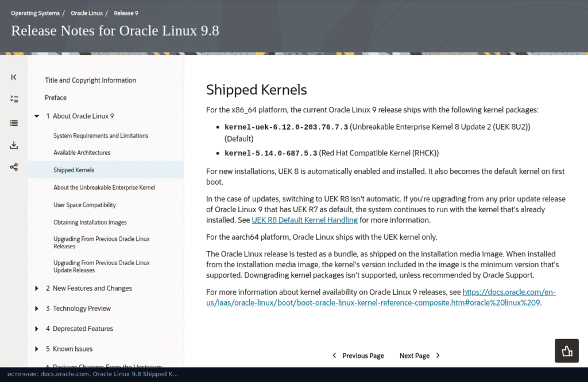This screenshot has width=588, height=382.
Task: Go to Previous Page
Action: click(363, 356)
